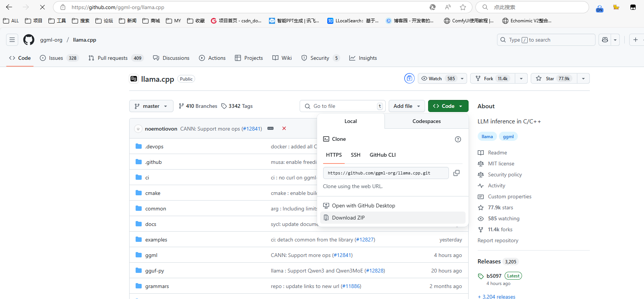
Task: Open the 410 Branches link
Action: point(198,106)
